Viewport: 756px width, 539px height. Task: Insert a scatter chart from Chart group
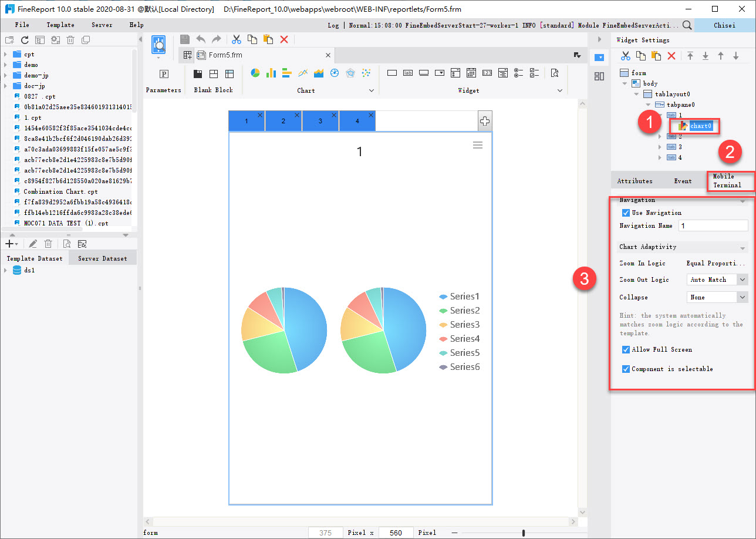[x=366, y=73]
